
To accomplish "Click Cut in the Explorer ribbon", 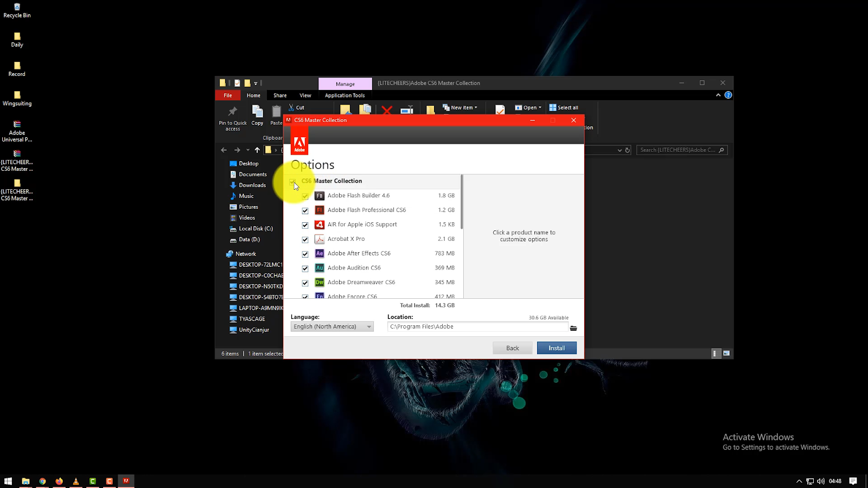I will click(x=296, y=107).
